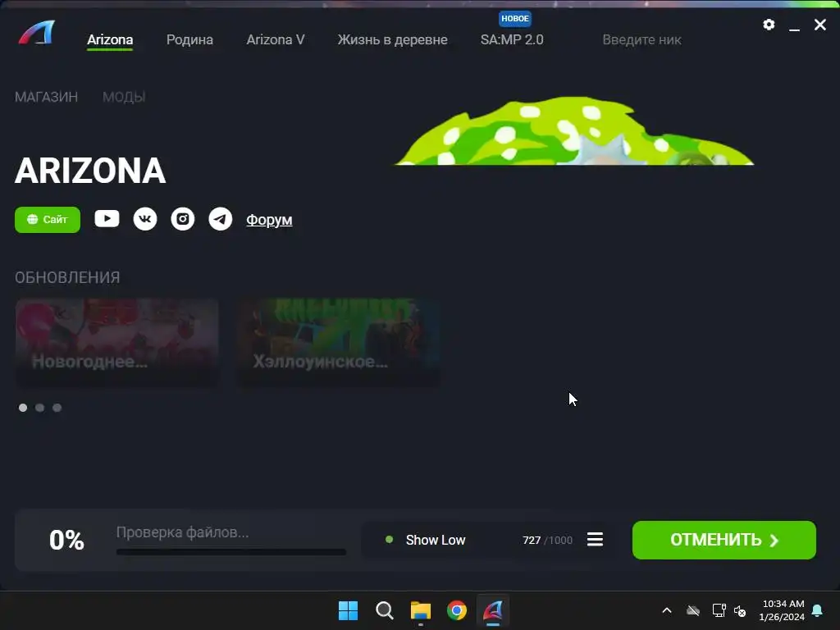840x630 pixels.
Task: Open Google Chrome from taskbar
Action: coord(457,610)
